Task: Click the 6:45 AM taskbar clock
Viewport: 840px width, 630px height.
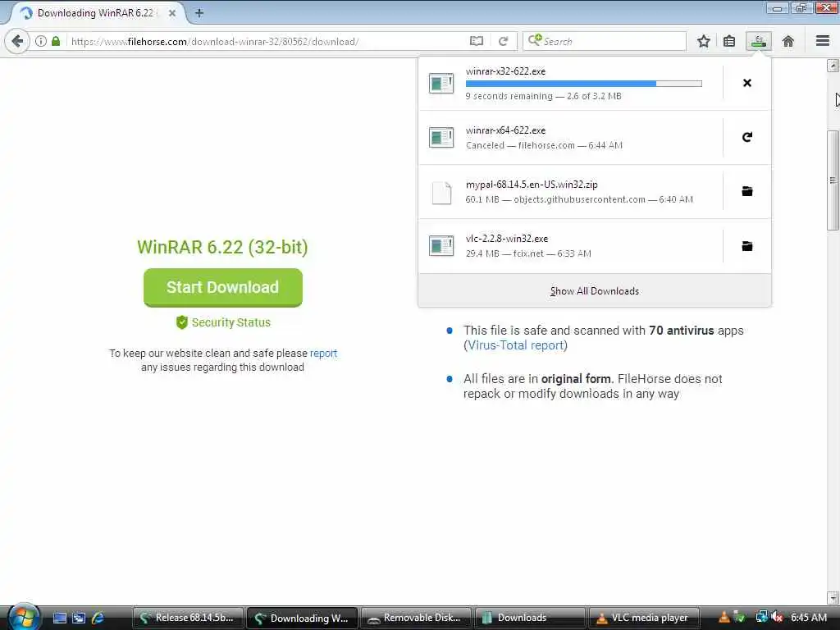Action: pos(808,618)
